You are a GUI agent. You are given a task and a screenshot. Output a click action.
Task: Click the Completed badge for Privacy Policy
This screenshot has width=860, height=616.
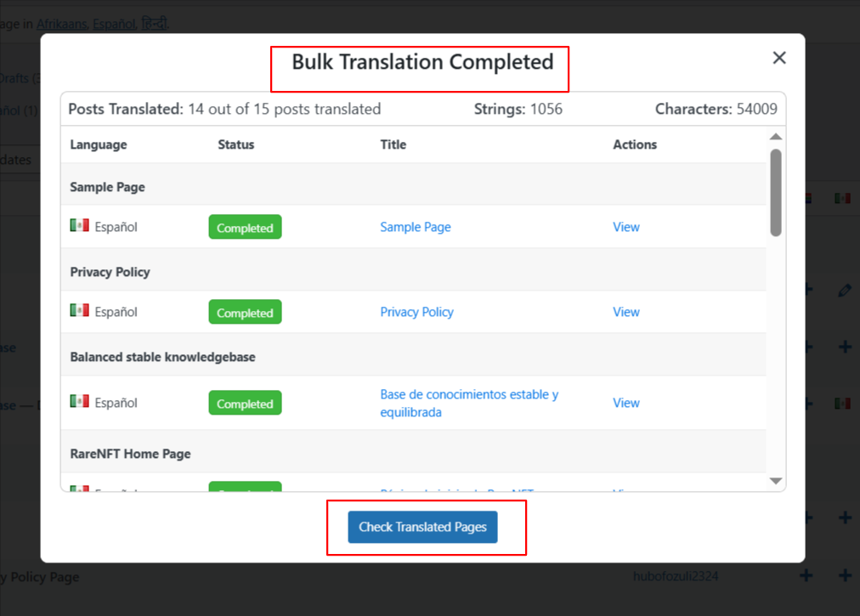click(245, 313)
